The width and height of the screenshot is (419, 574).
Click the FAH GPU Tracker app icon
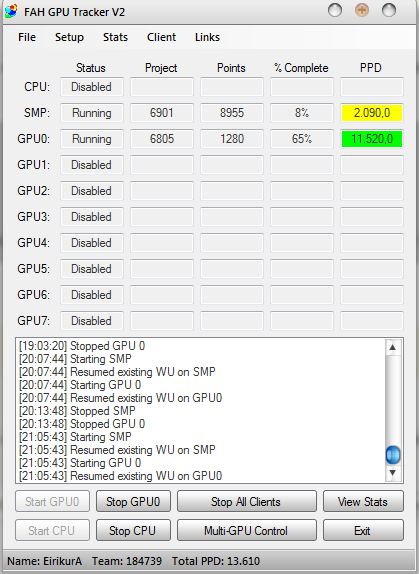11,11
